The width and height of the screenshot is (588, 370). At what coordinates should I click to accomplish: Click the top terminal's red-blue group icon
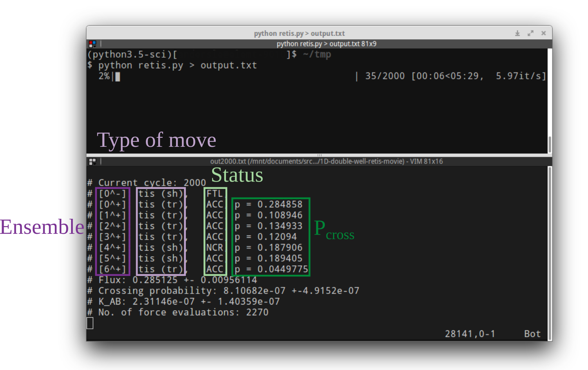(92, 44)
